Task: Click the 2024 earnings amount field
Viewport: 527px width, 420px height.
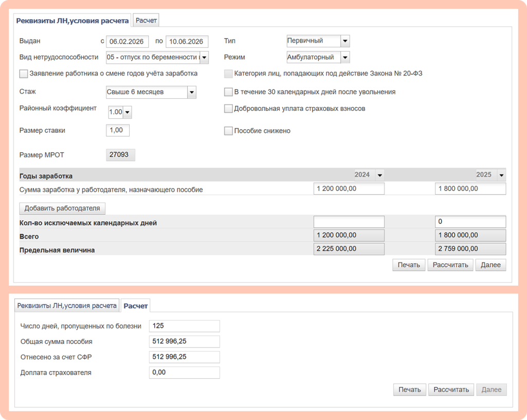Action: click(x=348, y=189)
